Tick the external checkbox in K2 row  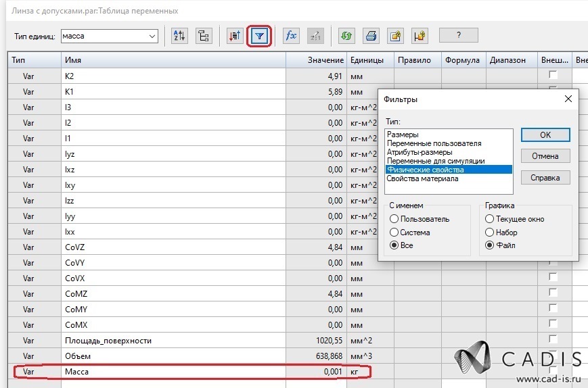553,74
